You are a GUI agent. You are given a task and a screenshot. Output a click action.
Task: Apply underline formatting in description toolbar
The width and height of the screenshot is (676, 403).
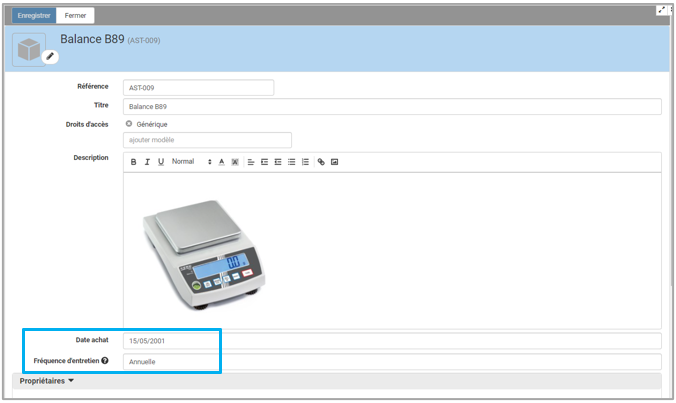(x=160, y=162)
